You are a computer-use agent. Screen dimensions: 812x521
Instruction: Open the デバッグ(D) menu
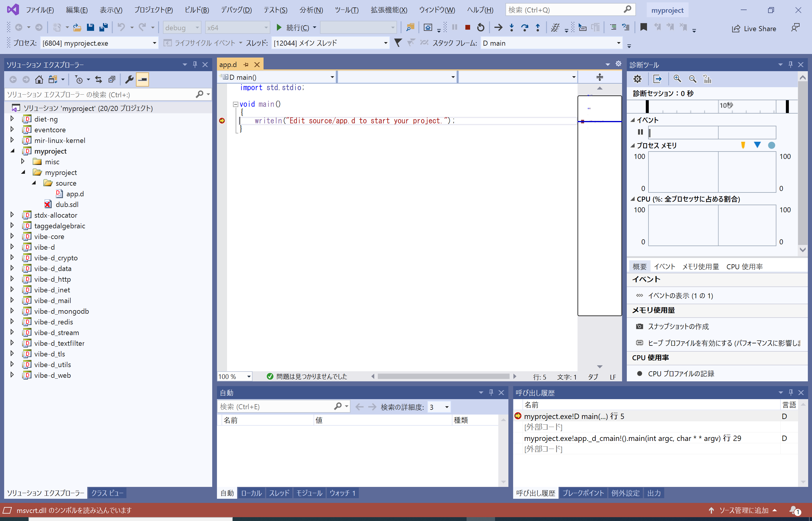click(x=236, y=10)
